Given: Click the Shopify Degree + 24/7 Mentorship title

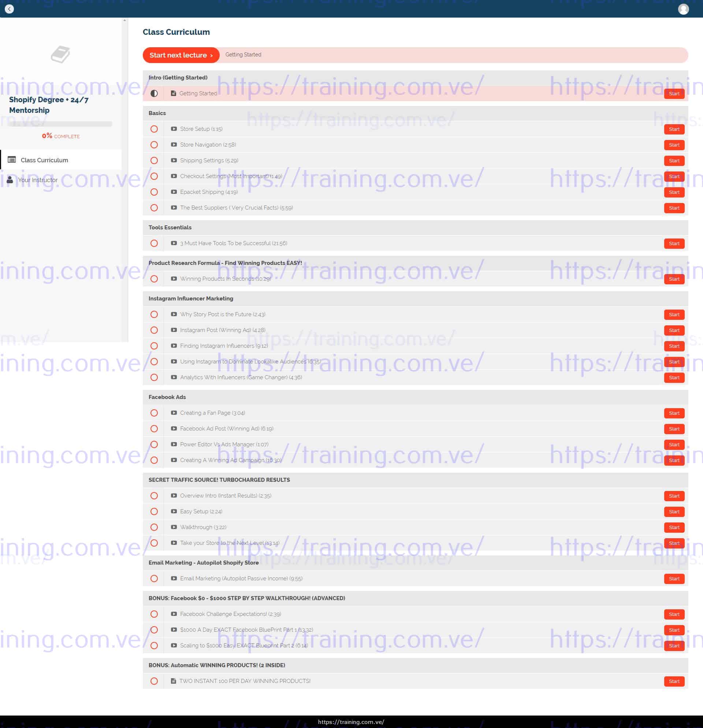Looking at the screenshot, I should pos(49,105).
